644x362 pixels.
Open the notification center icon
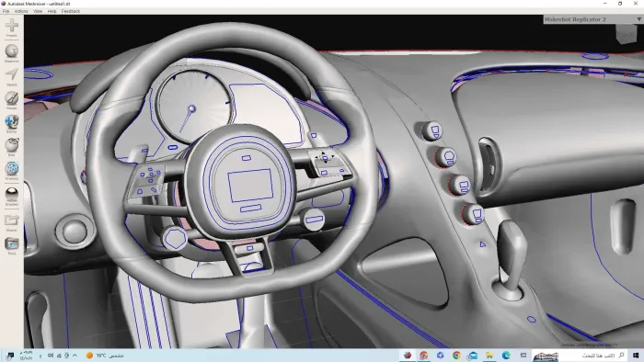(x=10, y=356)
